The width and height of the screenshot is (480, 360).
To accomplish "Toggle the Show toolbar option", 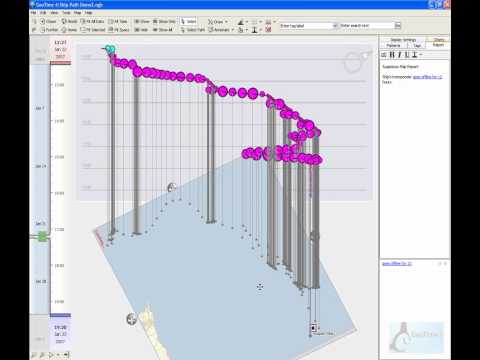I will pos(142,21).
